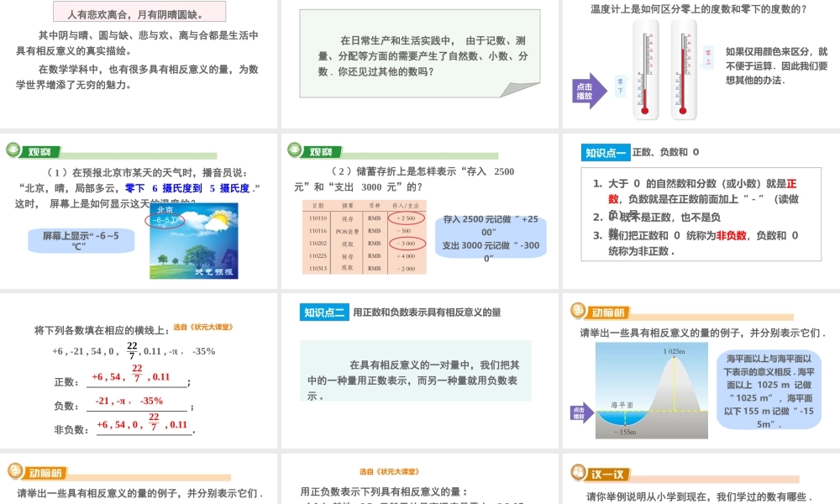The image size is (840, 504).
Task: Select the heading 正数、负数和 0
Action: [665, 152]
